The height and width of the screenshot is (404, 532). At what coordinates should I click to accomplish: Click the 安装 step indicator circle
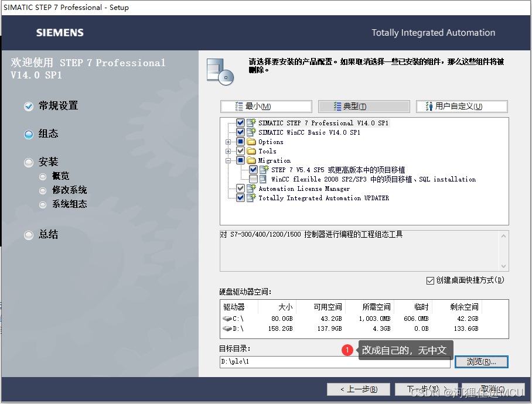29,163
